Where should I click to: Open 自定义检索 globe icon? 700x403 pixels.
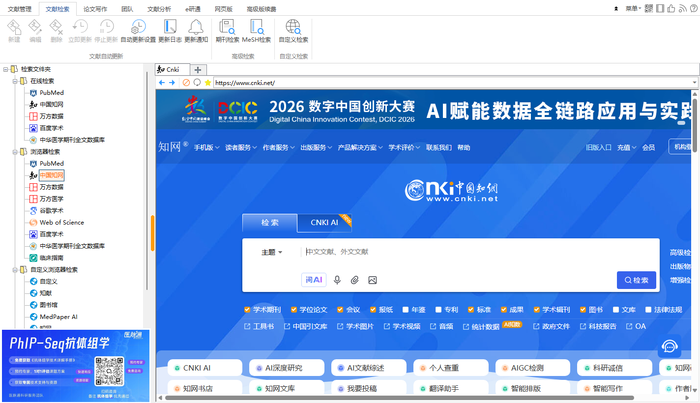pyautogui.click(x=293, y=31)
